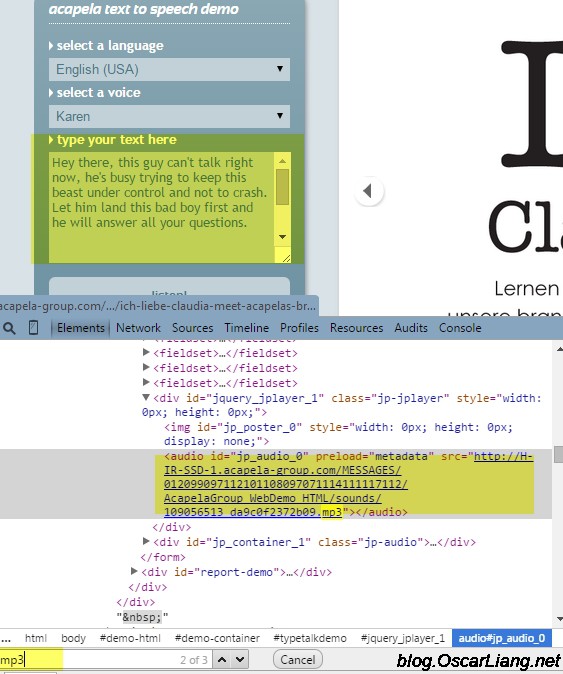Select the audio#jp_audio_0 breadcrumb
The width and height of the screenshot is (563, 674).
click(x=502, y=638)
